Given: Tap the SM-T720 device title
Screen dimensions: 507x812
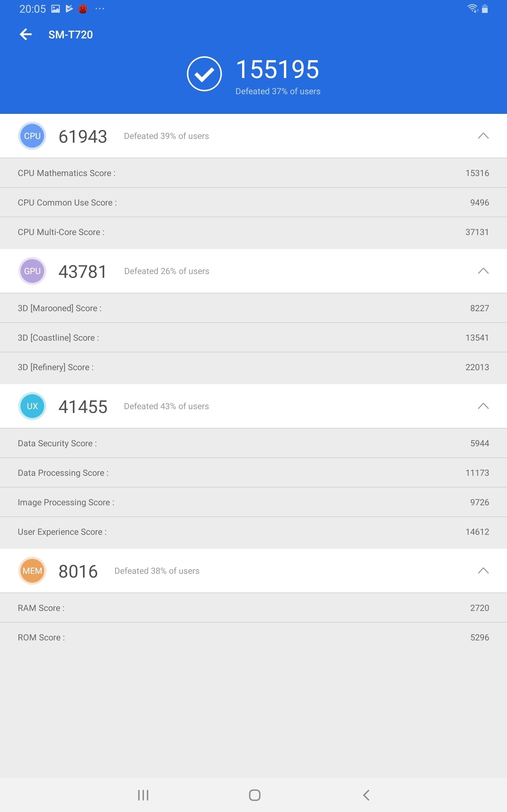Looking at the screenshot, I should click(70, 35).
